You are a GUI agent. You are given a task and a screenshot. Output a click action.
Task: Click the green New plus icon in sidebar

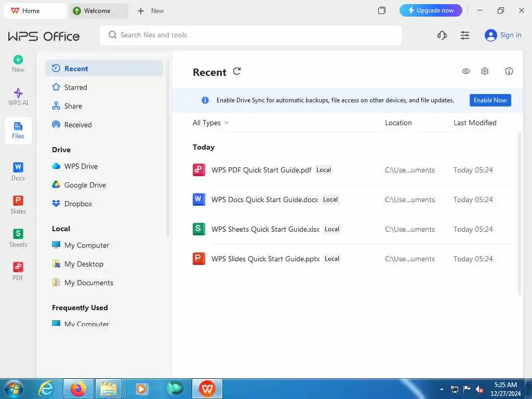18,60
